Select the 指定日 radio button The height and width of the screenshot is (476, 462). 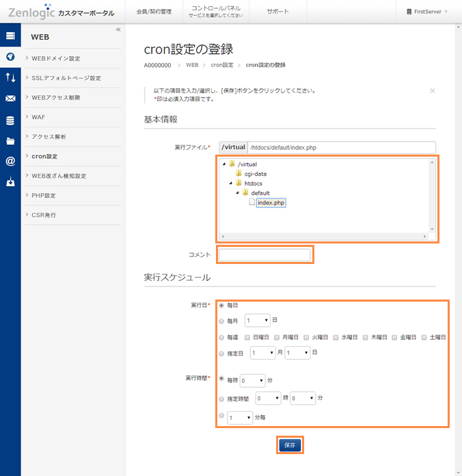pos(221,354)
